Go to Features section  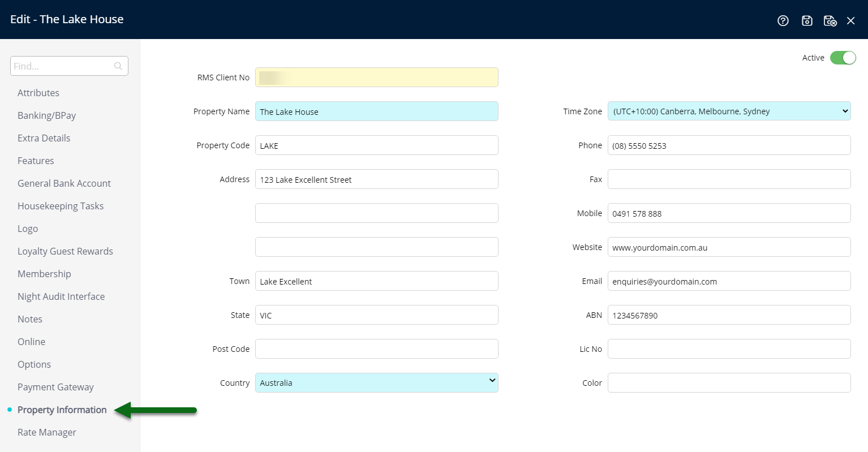[36, 161]
